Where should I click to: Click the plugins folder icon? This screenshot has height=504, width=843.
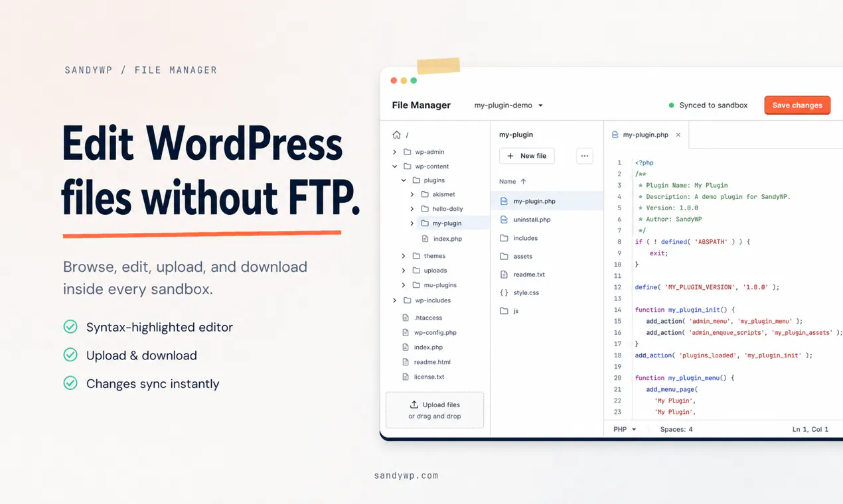416,180
